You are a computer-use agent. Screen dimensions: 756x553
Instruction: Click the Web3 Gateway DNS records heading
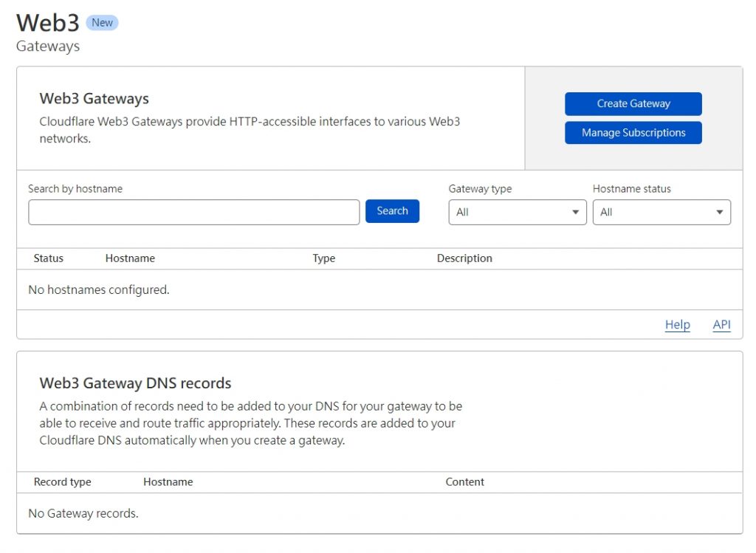[135, 383]
